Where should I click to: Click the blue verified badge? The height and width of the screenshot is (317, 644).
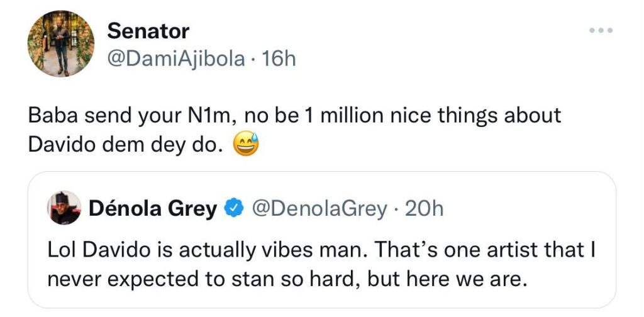pyautogui.click(x=234, y=208)
